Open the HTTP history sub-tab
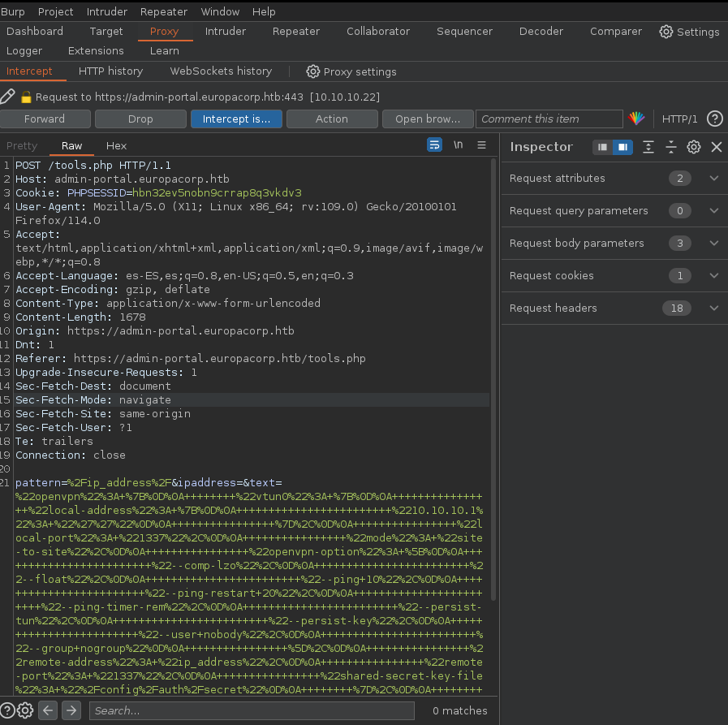Viewport: 728px width, 725px height. pyautogui.click(x=110, y=71)
